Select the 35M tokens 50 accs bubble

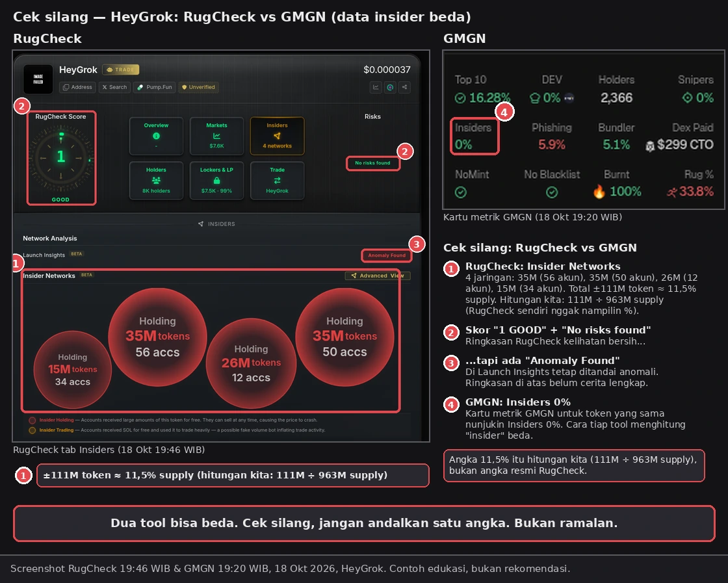(x=344, y=337)
